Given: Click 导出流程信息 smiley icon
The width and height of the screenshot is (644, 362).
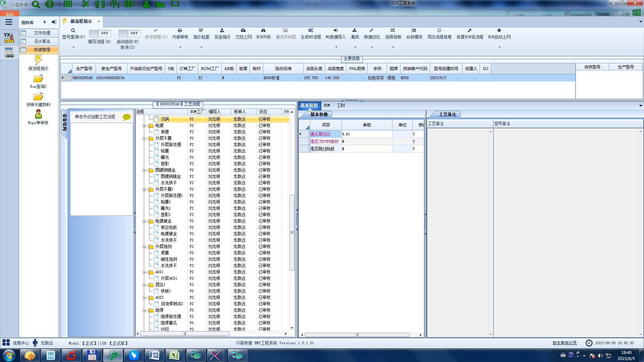Looking at the screenshot, I should click(x=439, y=31).
